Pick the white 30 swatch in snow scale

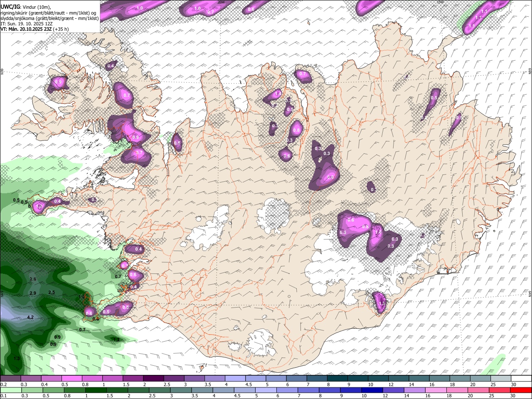522,379
